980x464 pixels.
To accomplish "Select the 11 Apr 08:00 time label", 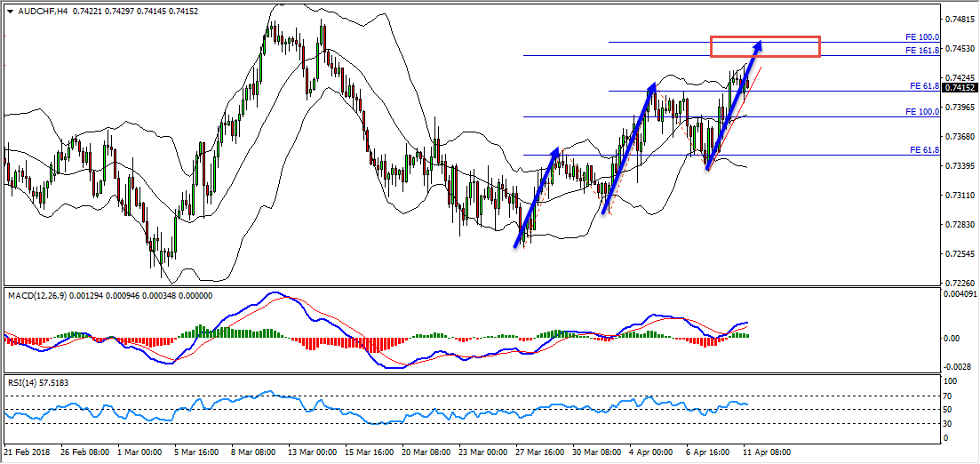I will pyautogui.click(x=768, y=452).
